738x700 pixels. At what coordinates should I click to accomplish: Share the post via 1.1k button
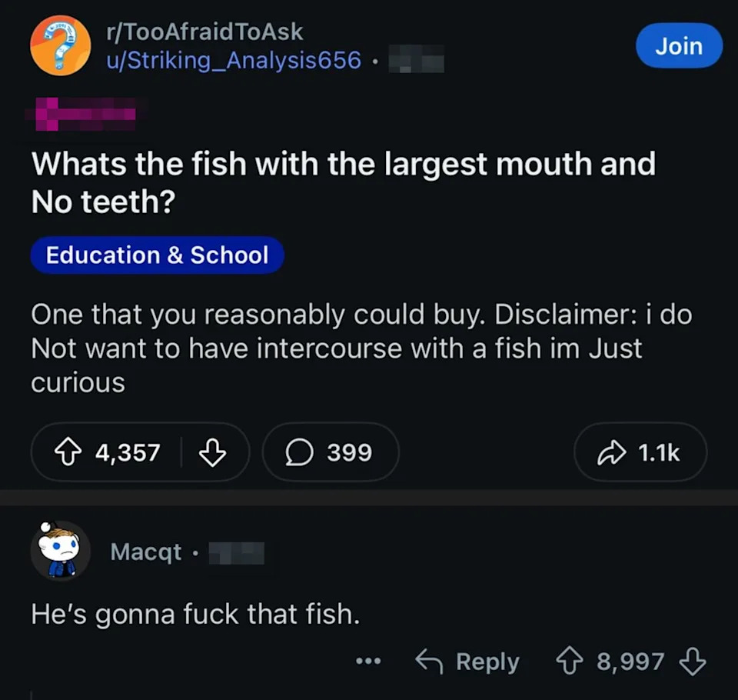640,452
